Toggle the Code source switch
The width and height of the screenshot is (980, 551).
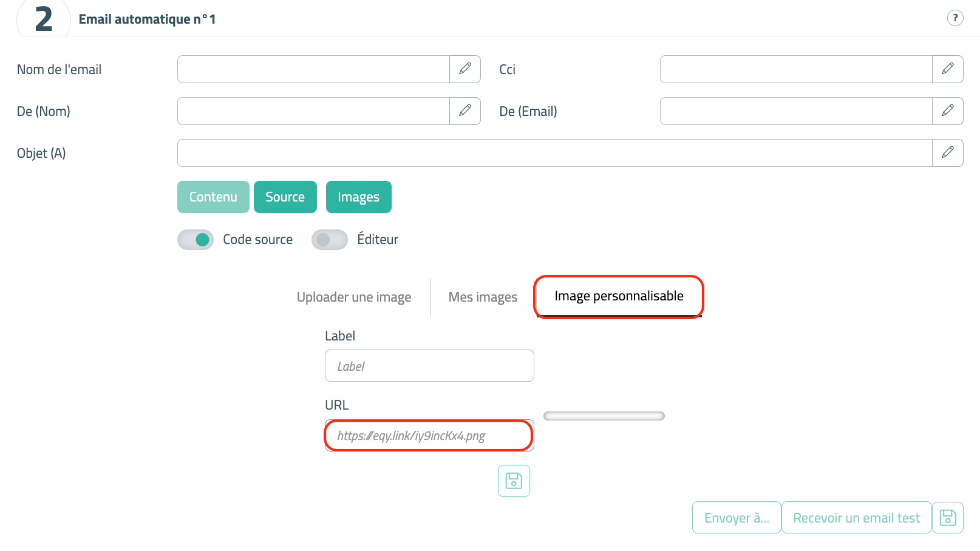click(196, 240)
